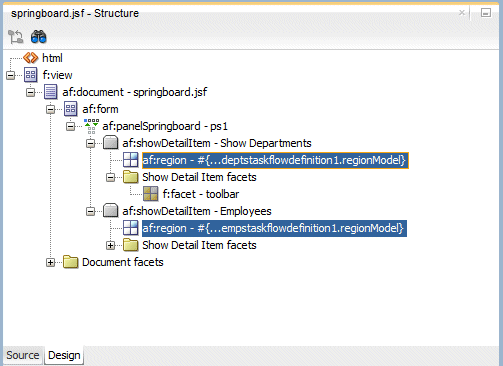
Task: Select af:panelSpringboard - ps1 row
Action: click(x=165, y=126)
